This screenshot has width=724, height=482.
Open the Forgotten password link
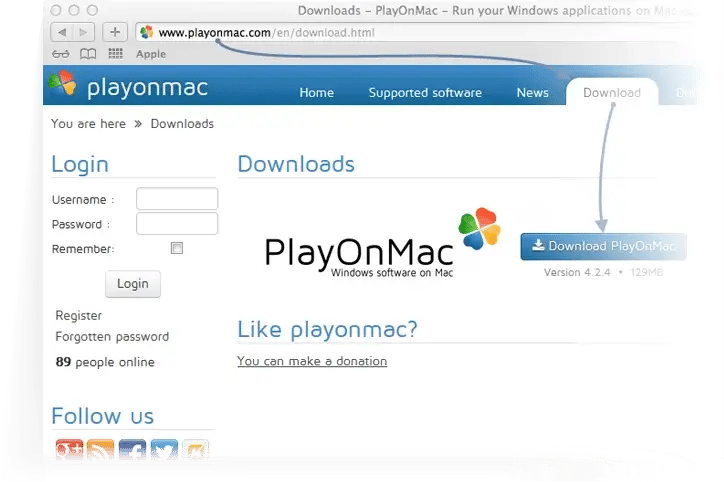click(x=112, y=337)
